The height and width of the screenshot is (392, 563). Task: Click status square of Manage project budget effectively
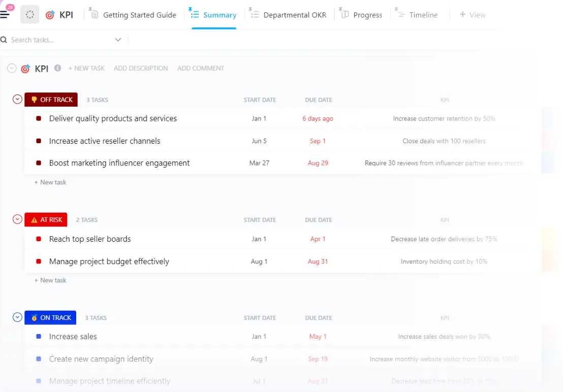(x=39, y=262)
